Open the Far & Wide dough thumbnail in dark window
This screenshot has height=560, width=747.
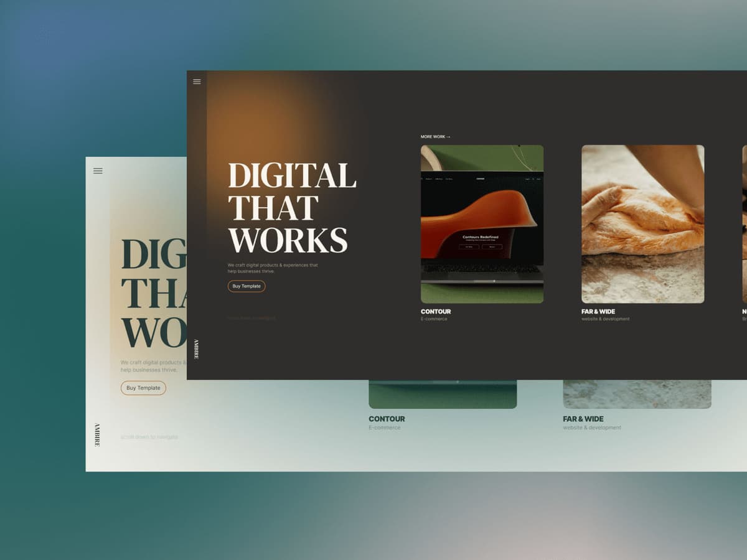coord(642,224)
